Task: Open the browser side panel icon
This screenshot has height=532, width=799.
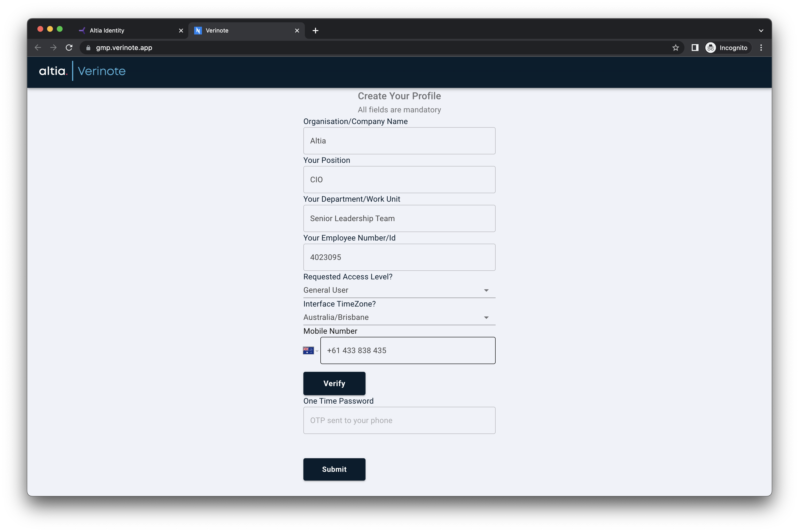Action: [695, 48]
